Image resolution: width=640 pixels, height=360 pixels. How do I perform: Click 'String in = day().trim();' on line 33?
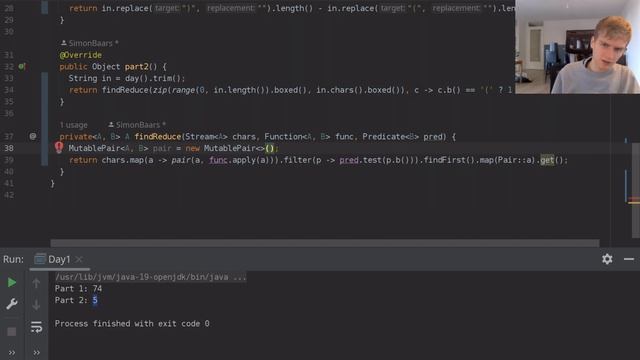127,78
